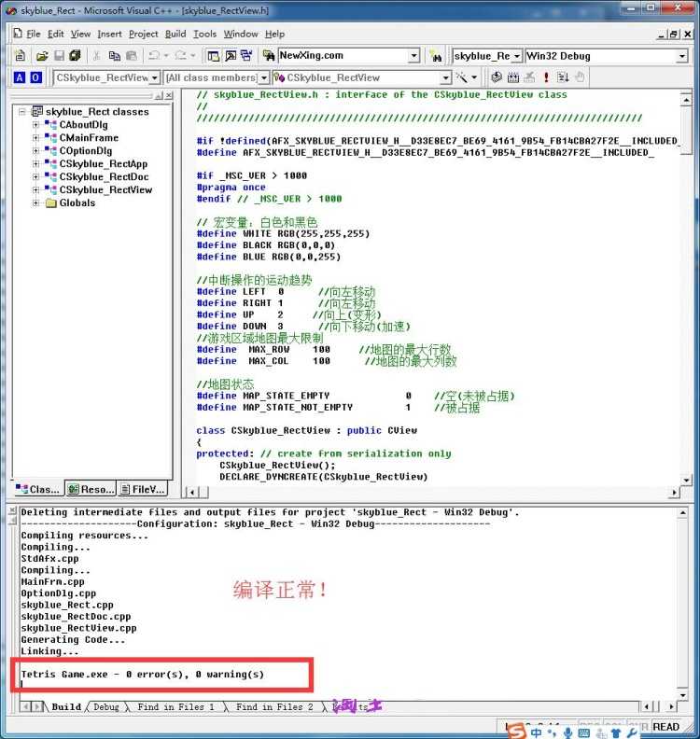Click the Go debug icon
The width and height of the screenshot is (700, 739).
pyautogui.click(x=563, y=77)
